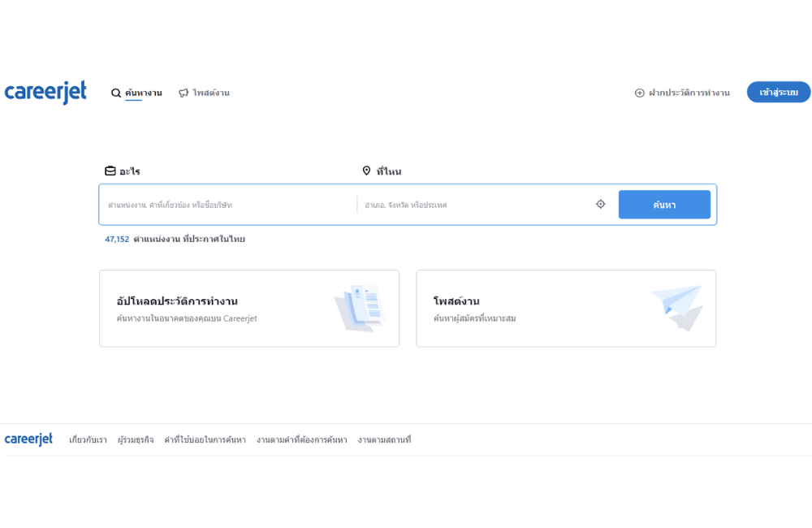Click the Careerjet logo in the footer

click(x=28, y=439)
